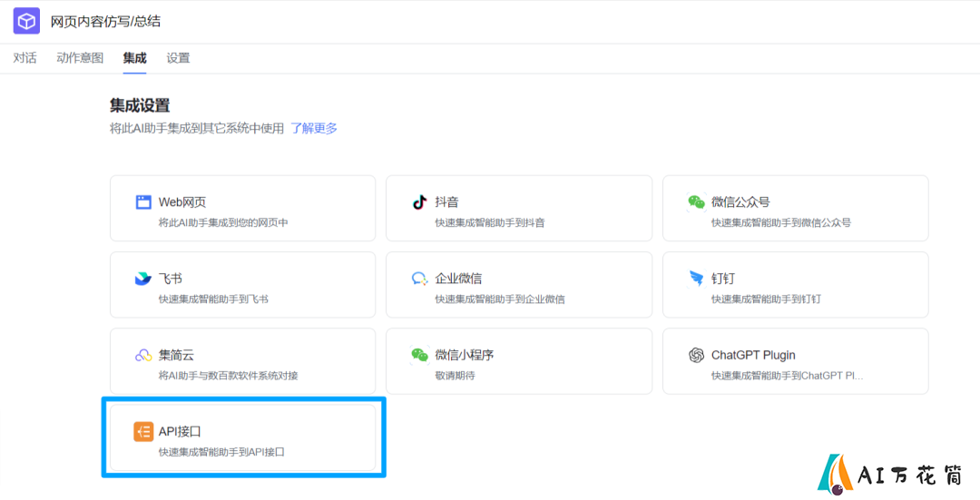
Task: Click the text 快速集成智能助手到API接口
Action: click(x=222, y=452)
